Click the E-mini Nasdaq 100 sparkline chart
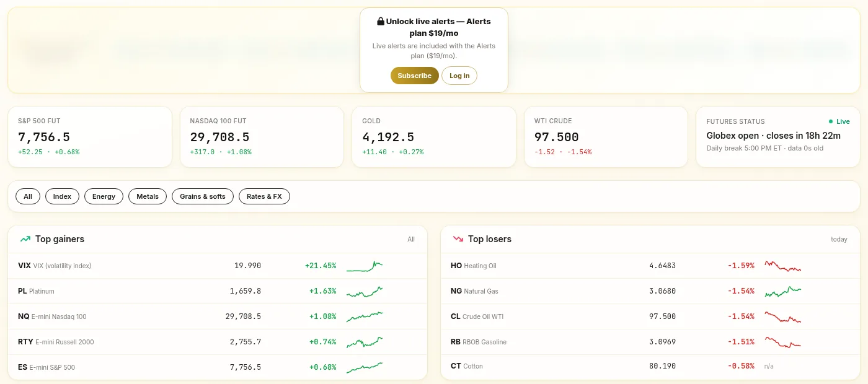This screenshot has height=384, width=868. point(365,316)
